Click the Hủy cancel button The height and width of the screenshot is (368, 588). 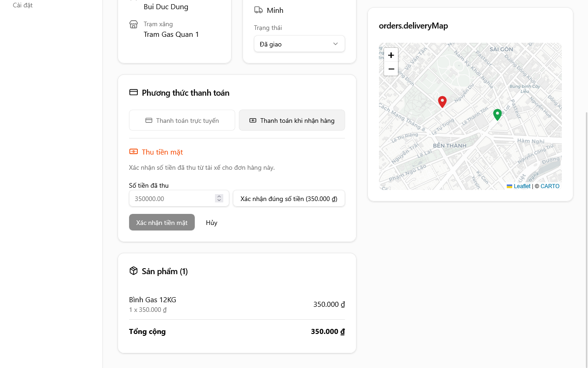click(211, 223)
